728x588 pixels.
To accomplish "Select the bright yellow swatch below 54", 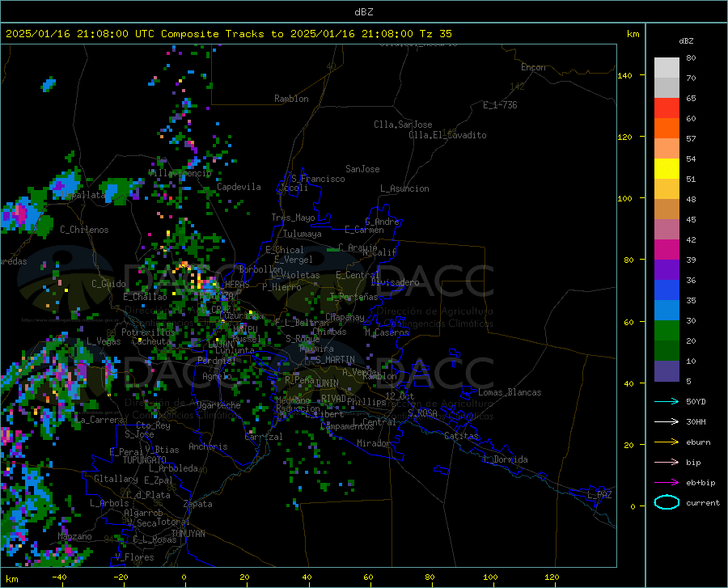I will point(667,169).
